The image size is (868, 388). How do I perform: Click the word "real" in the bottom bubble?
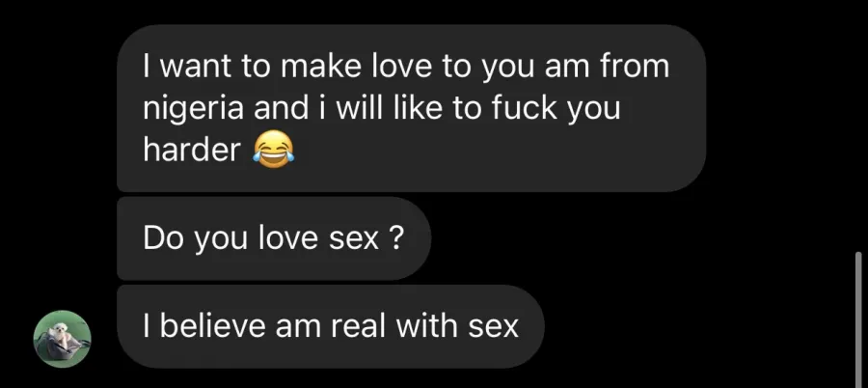point(359,326)
